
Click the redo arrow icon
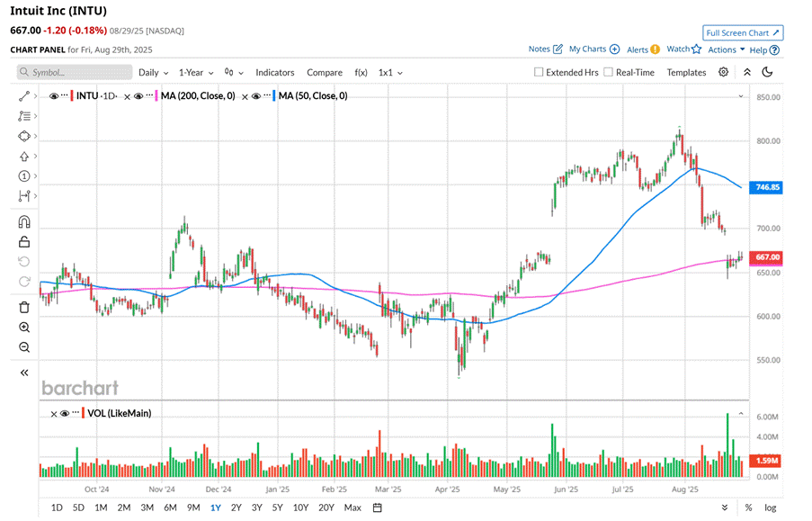click(23, 282)
